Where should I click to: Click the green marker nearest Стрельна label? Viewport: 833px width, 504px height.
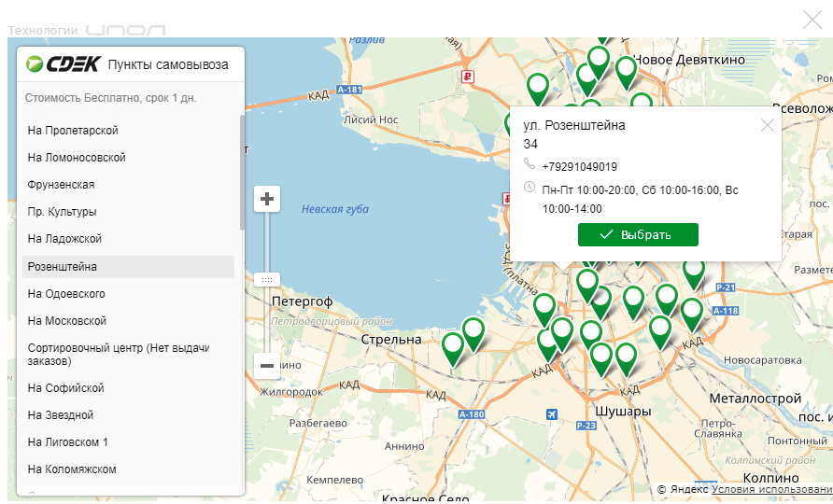click(453, 348)
